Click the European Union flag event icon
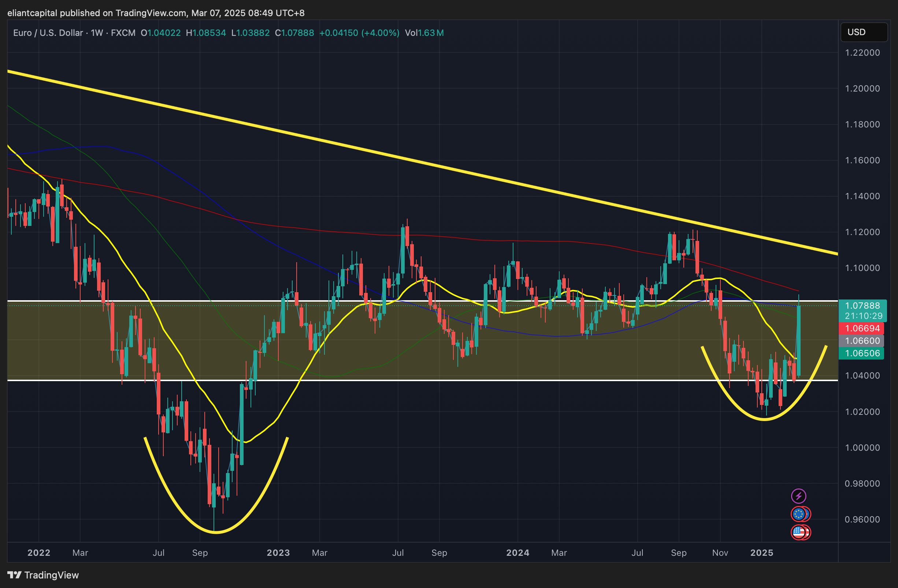898x588 pixels. pyautogui.click(x=798, y=514)
